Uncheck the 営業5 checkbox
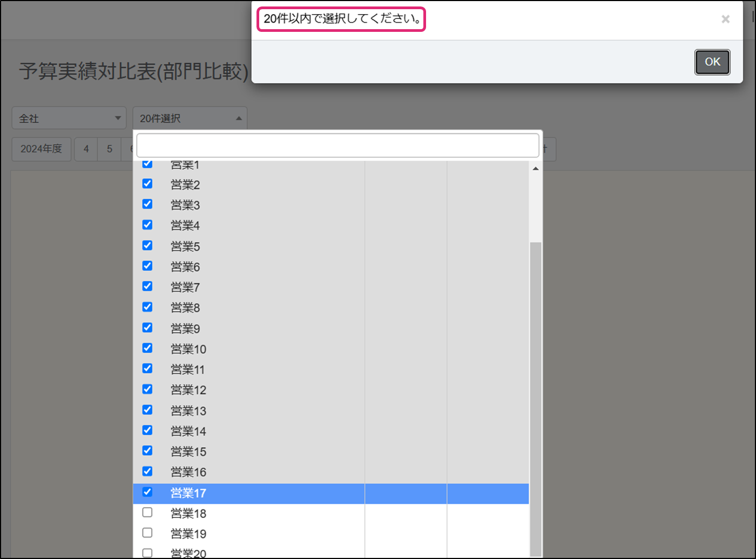 pos(147,246)
